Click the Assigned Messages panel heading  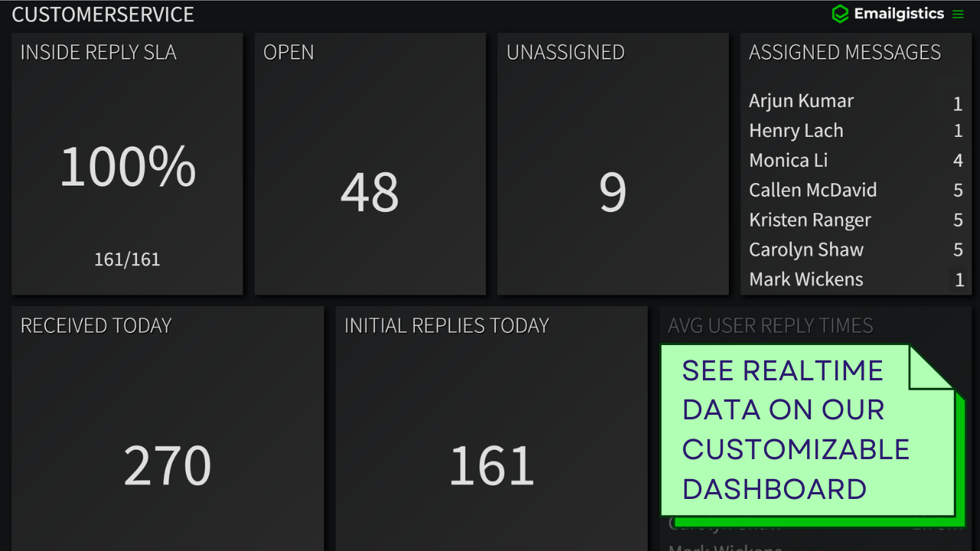click(x=844, y=53)
